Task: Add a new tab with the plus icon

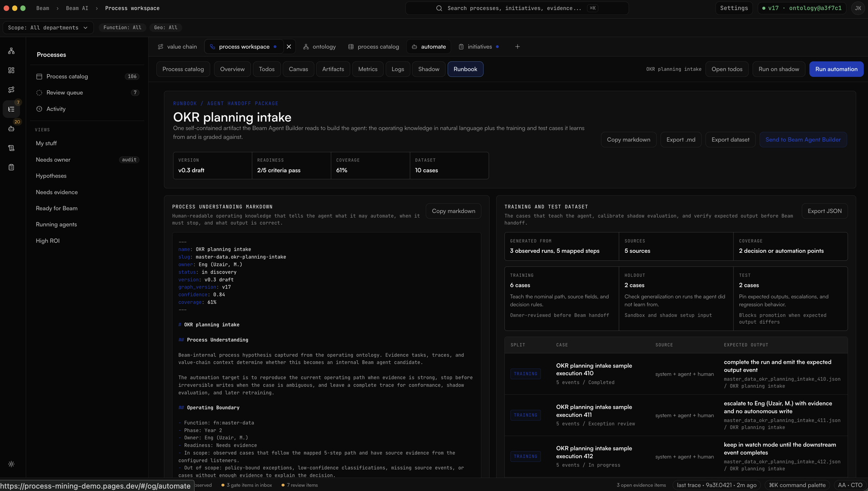Action: pyautogui.click(x=517, y=47)
